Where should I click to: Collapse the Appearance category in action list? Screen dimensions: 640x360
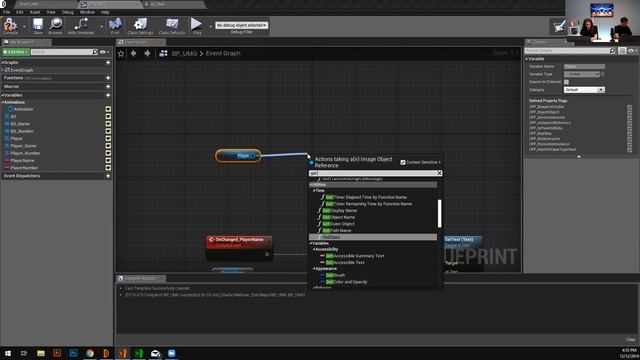click(314, 269)
